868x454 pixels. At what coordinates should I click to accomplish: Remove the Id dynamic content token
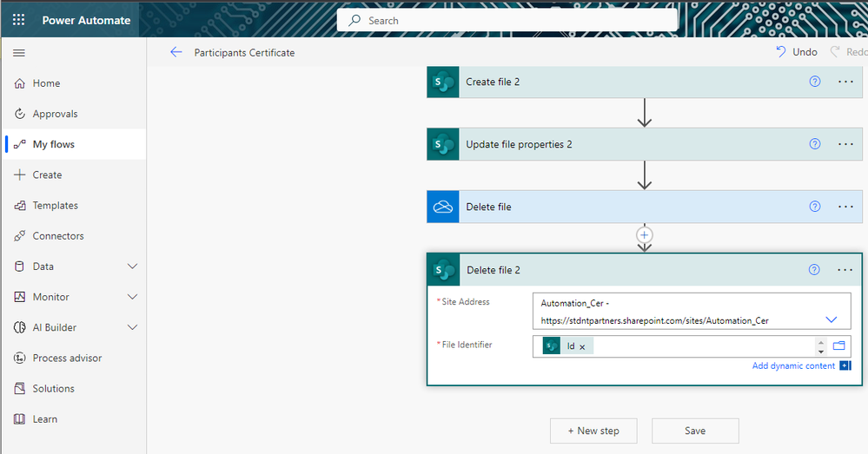pos(582,347)
